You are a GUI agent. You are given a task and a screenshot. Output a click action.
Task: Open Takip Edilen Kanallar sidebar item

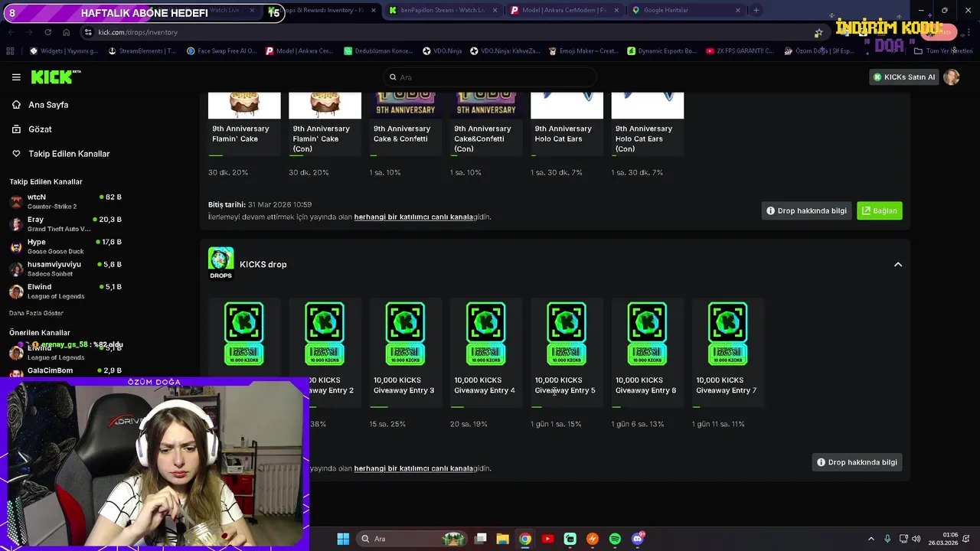coord(69,154)
